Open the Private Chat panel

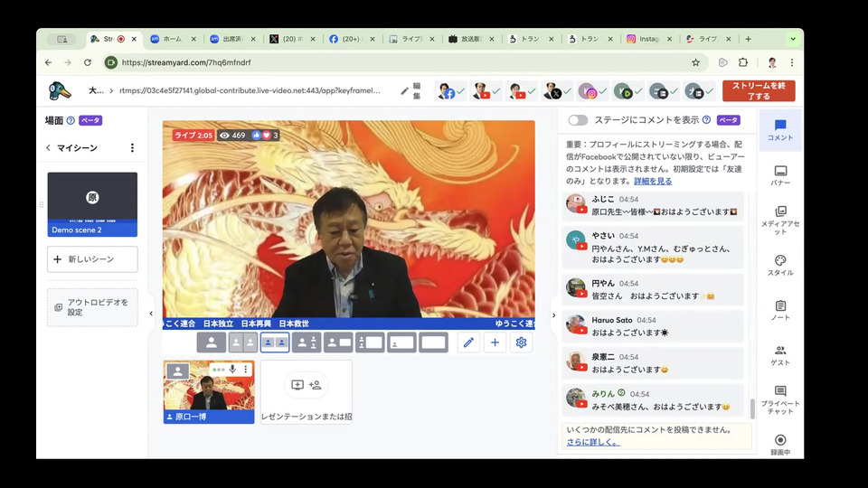tap(780, 400)
